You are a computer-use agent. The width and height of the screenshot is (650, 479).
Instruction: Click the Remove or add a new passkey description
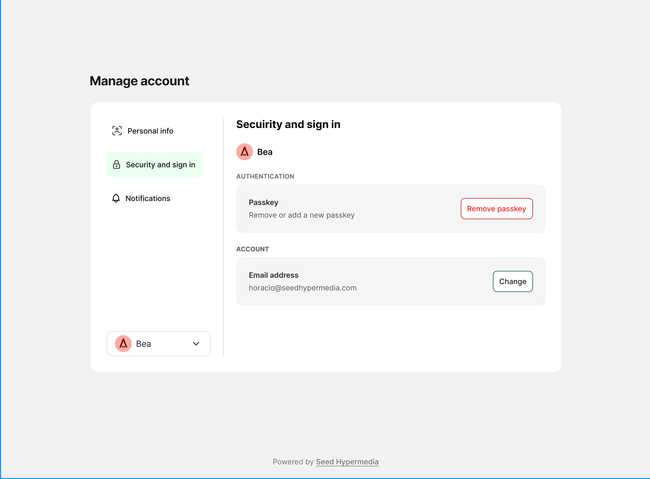(301, 215)
